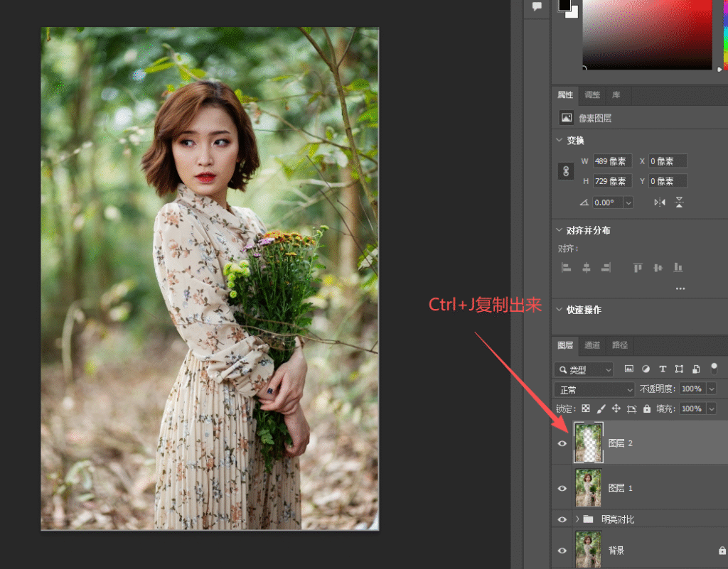
Task: Click the 不透明度 value field
Action: (x=692, y=389)
